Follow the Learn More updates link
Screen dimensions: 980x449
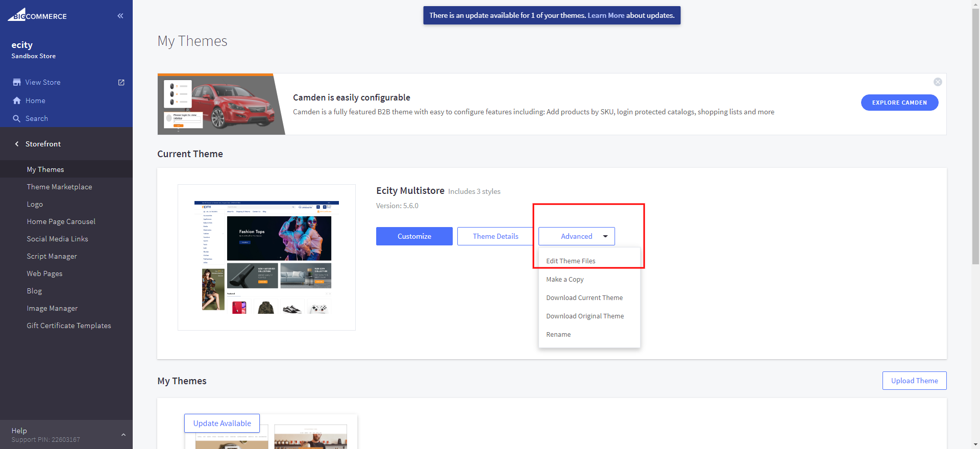tap(605, 15)
